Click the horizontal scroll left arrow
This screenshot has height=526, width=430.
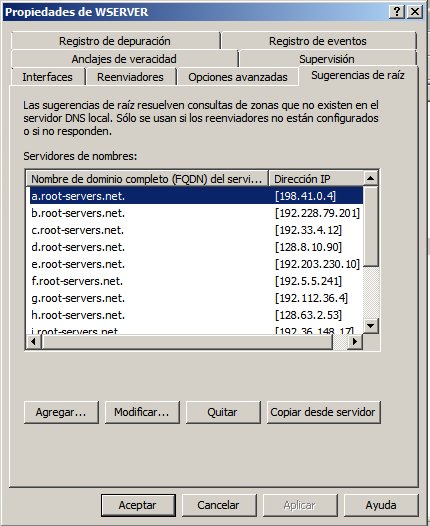[34, 342]
